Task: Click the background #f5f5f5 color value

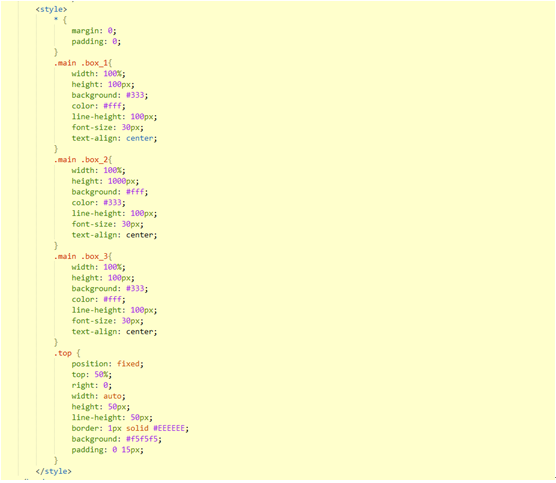Action: point(142,439)
